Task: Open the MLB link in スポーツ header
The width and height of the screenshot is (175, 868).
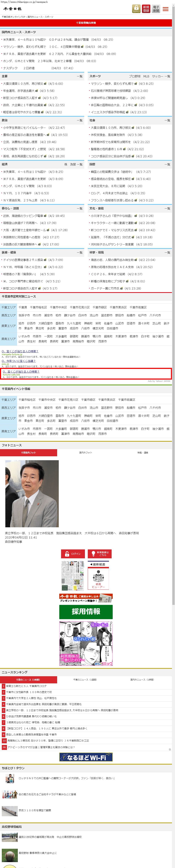Action: pos(146,77)
